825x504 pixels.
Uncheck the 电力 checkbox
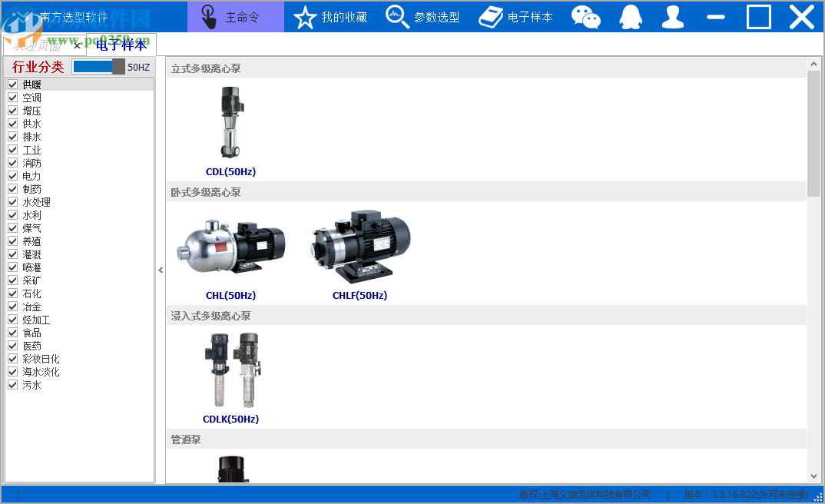(13, 176)
